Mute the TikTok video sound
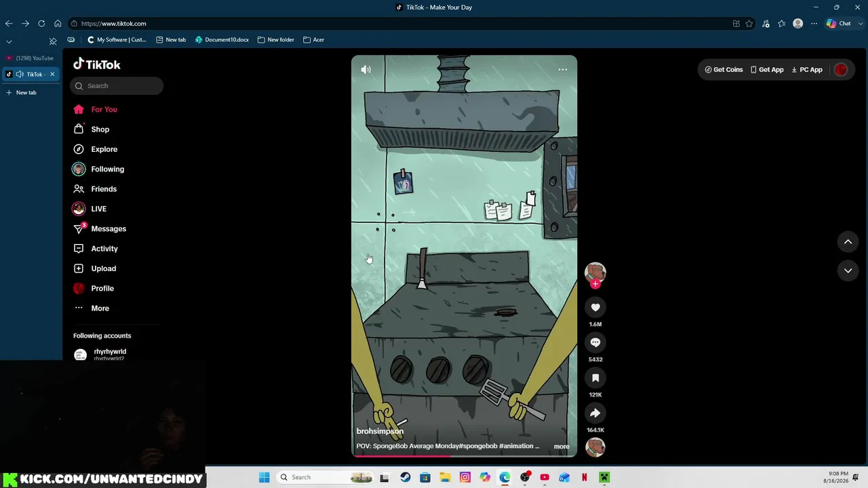Screen dimensions: 868x488 (366, 70)
